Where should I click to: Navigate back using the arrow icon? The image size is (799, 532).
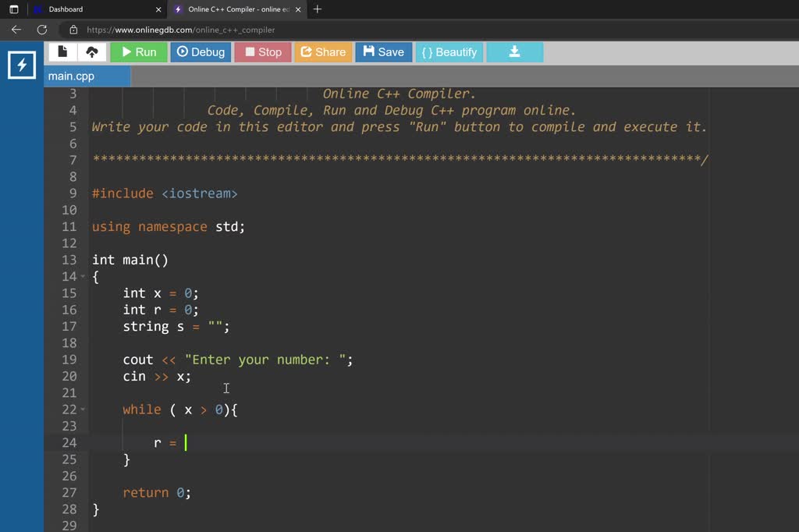16,29
